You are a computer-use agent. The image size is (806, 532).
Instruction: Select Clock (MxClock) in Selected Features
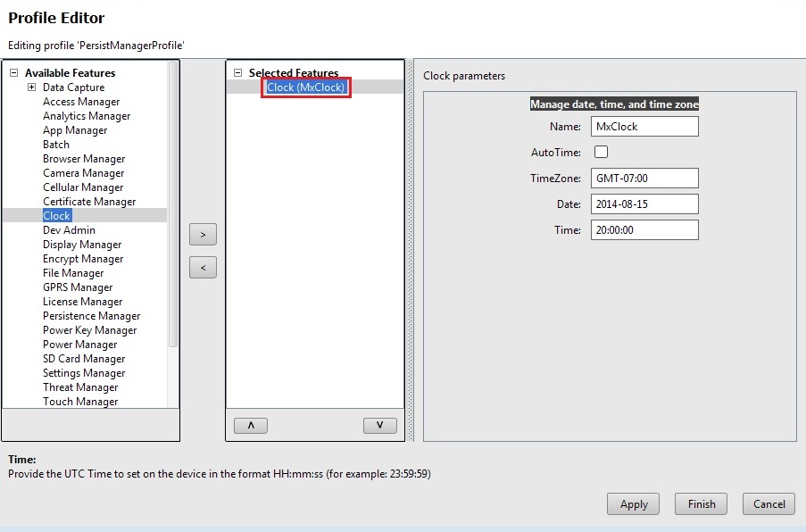click(x=305, y=87)
